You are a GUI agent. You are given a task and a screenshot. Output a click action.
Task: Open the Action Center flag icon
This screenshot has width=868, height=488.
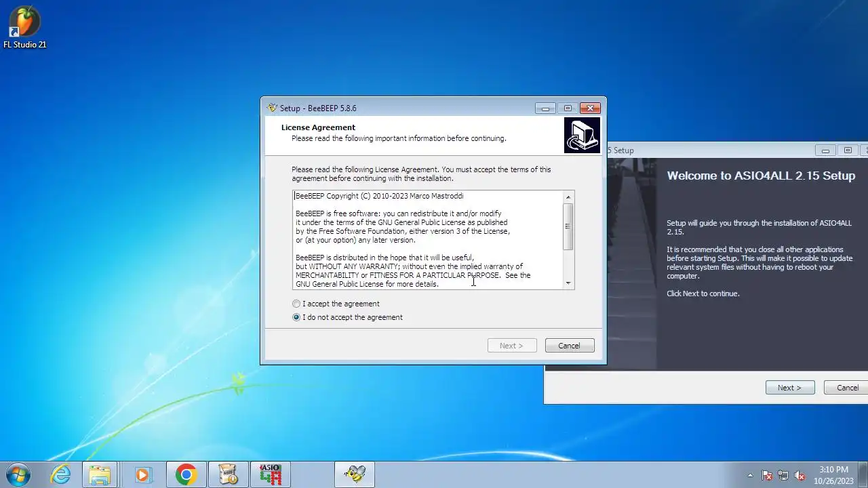coord(767,475)
